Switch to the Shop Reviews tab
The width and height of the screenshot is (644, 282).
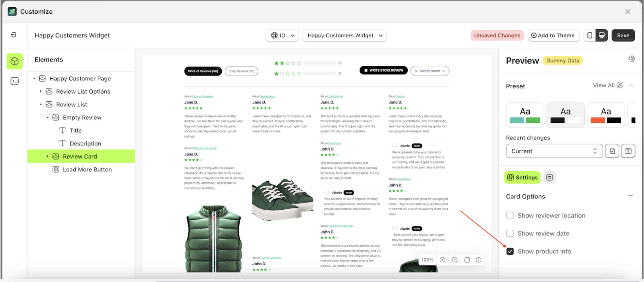[x=241, y=71]
